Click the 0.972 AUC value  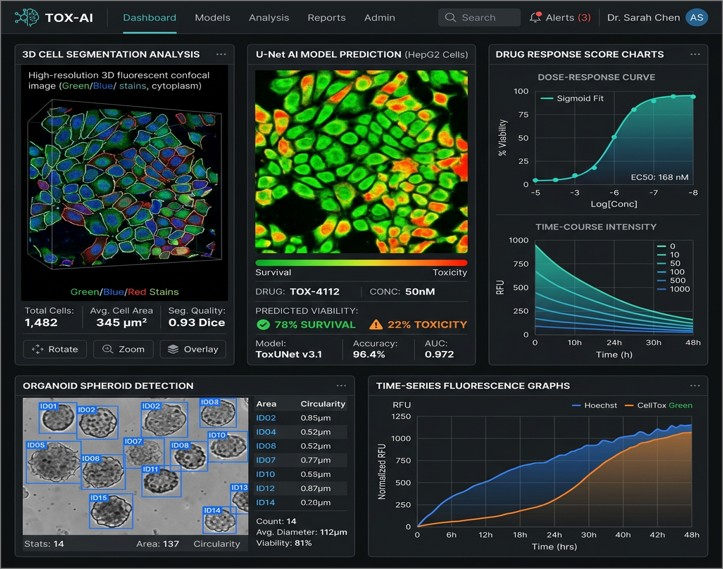coord(439,354)
